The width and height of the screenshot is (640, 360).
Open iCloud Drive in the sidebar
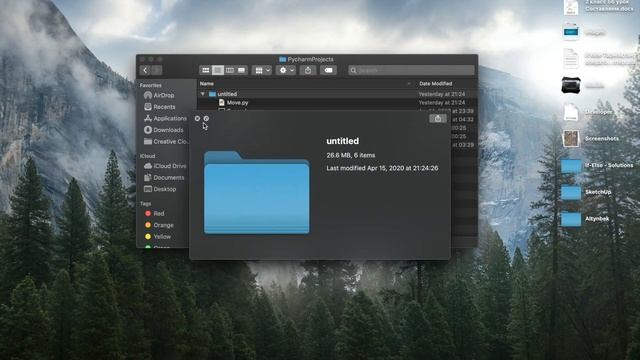click(x=165, y=166)
